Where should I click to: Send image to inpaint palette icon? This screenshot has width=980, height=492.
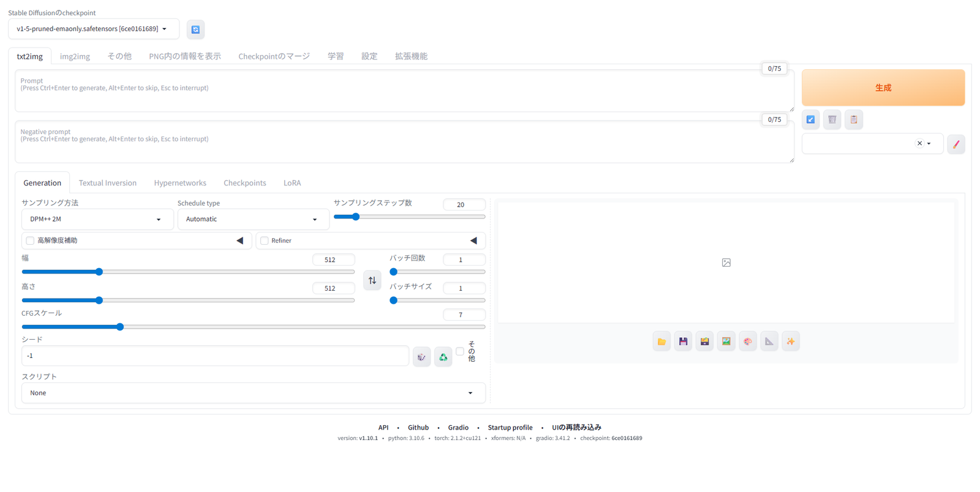tap(747, 341)
